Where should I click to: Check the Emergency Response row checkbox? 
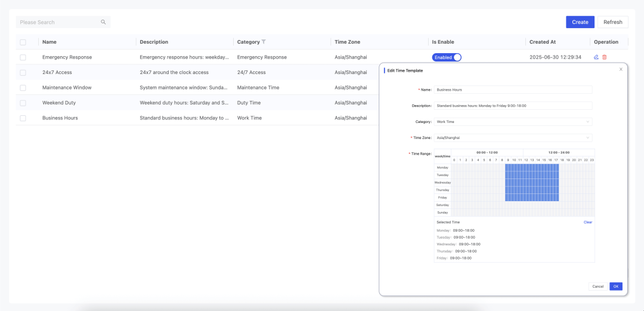click(x=23, y=57)
